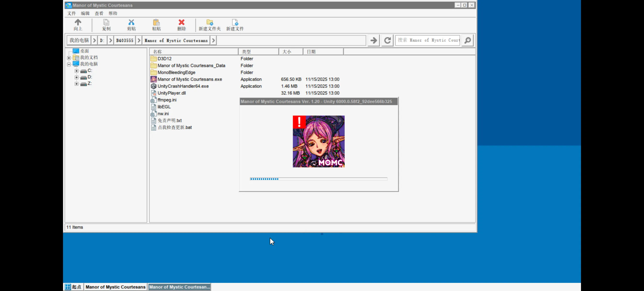644x291 pixels.
Task: Click the Paste (粘贴) clipboard icon
Action: click(x=156, y=22)
